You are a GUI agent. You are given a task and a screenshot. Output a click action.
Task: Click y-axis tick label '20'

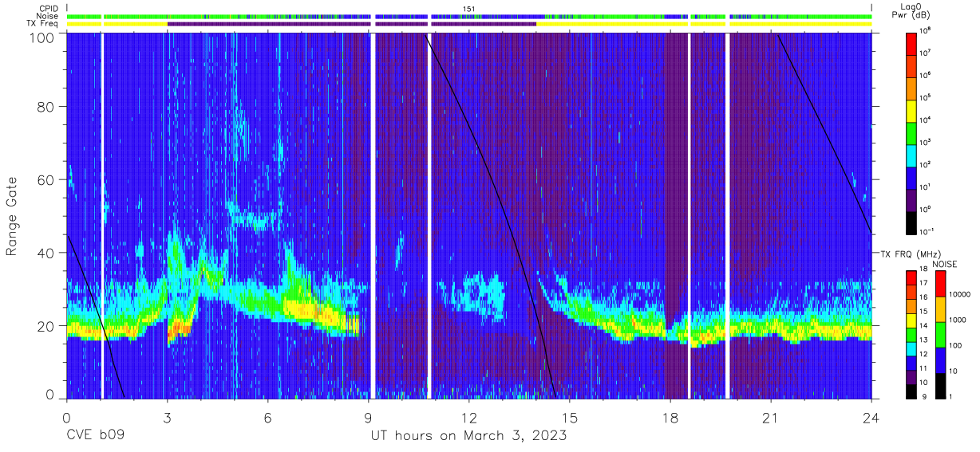[x=46, y=326]
